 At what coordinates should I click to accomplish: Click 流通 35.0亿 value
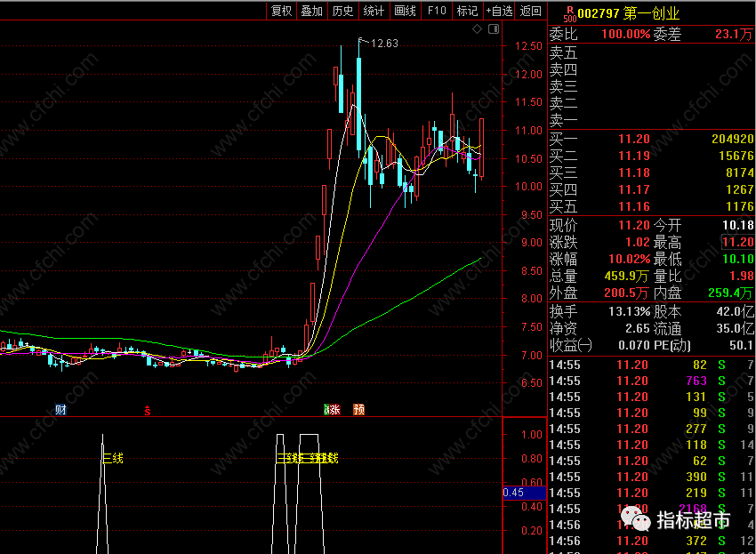click(x=735, y=328)
